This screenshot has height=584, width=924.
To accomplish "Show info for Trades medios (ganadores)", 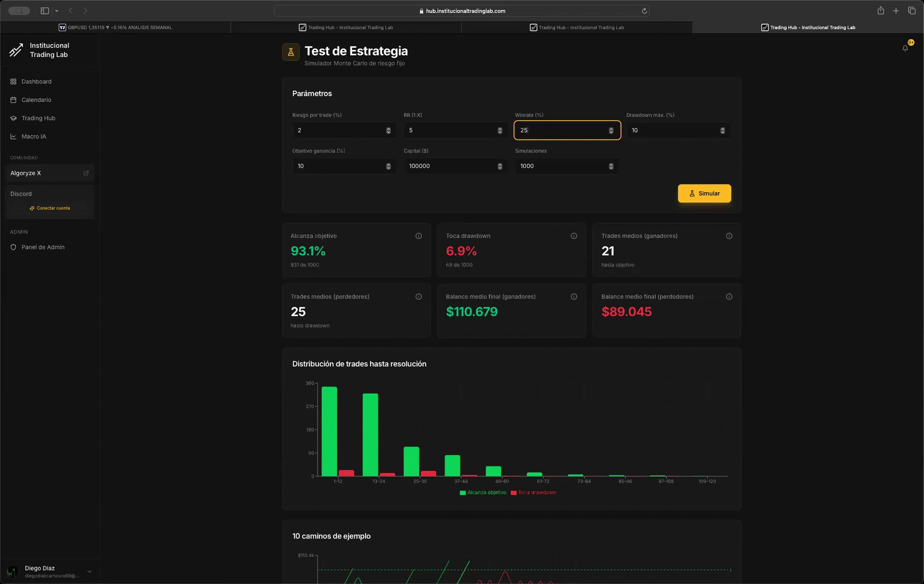I will point(729,236).
